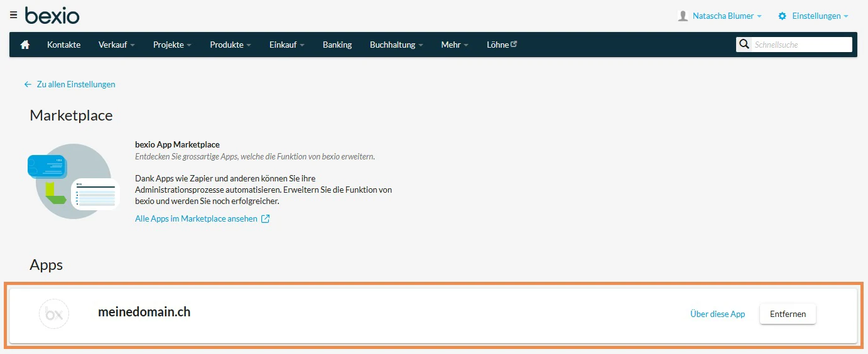Click the Marketplace illustration image
Image resolution: width=868 pixels, height=354 pixels.
pos(73,181)
